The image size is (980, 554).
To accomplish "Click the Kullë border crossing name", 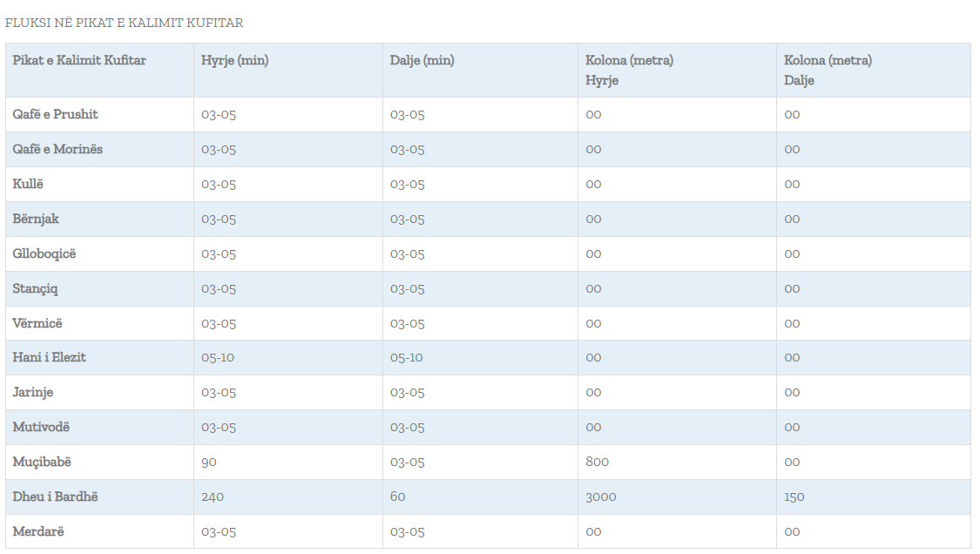I will (x=28, y=184).
